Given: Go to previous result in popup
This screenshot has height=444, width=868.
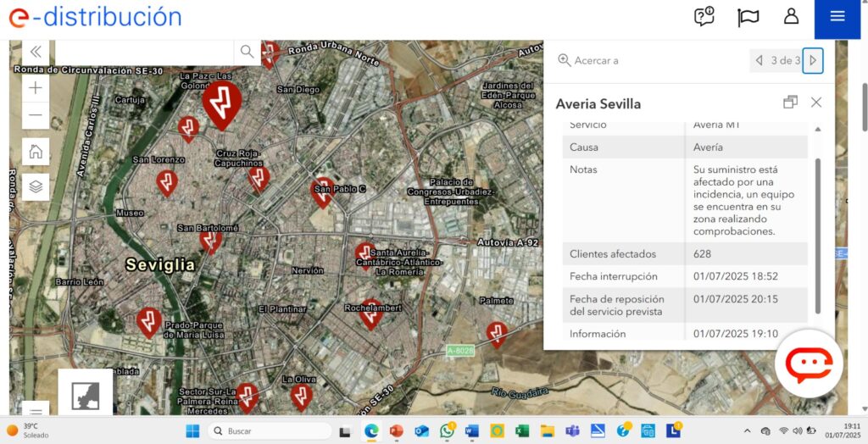Looking at the screenshot, I should point(759,60).
